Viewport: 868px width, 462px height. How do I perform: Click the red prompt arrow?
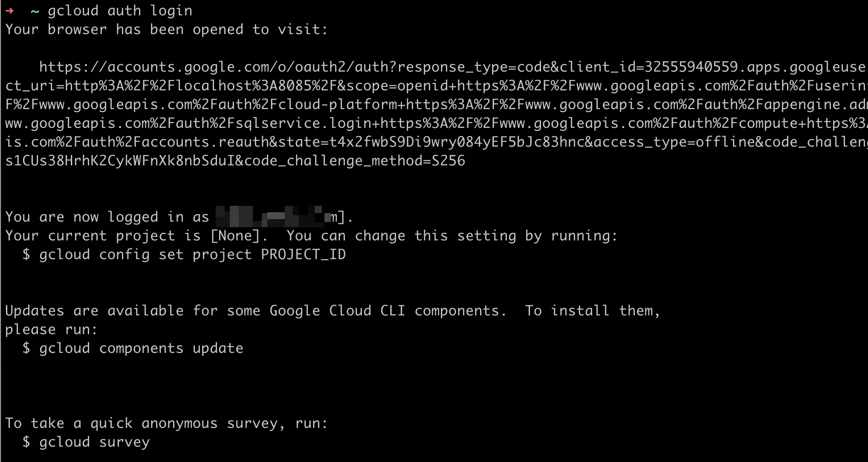(x=9, y=11)
